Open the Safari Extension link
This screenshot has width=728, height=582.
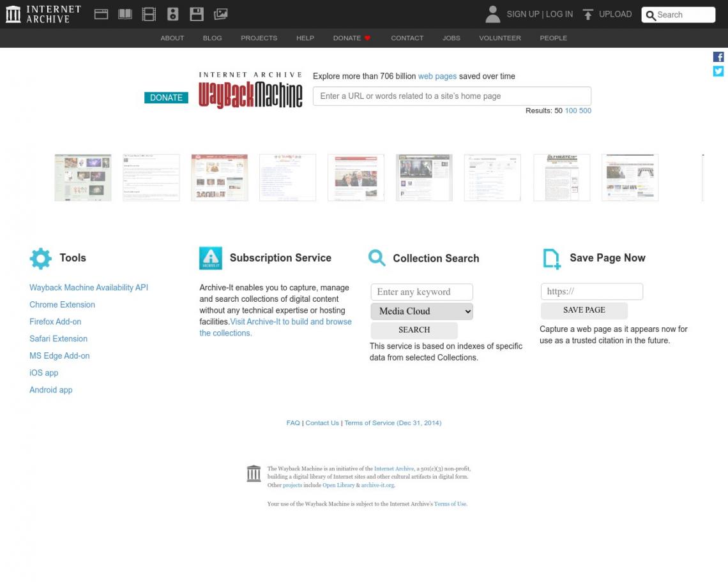pos(59,339)
